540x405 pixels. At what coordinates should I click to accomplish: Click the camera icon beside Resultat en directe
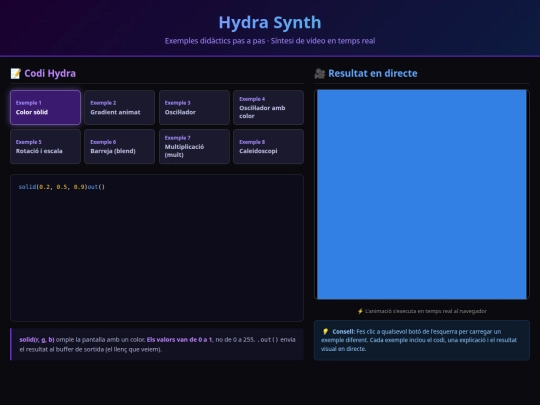(320, 73)
